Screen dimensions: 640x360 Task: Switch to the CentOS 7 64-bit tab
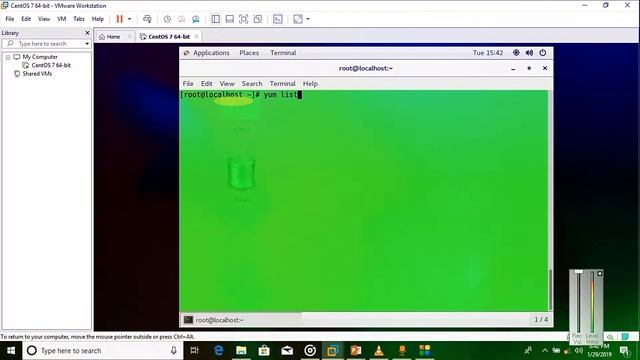click(x=169, y=37)
